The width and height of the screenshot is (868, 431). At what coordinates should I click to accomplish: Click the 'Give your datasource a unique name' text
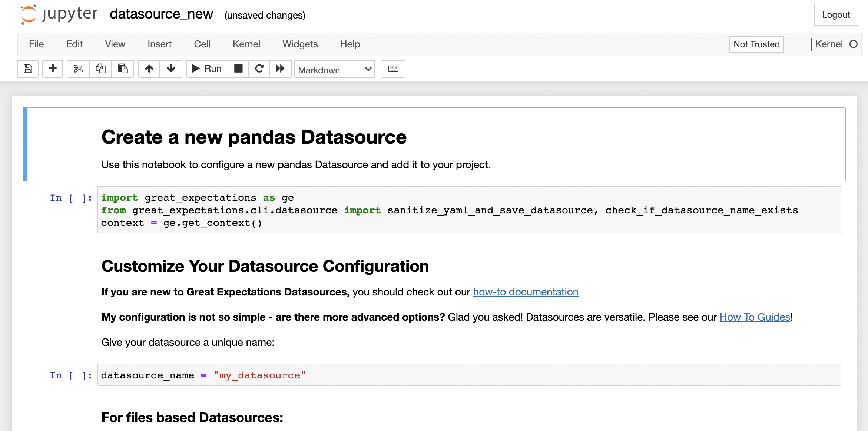coord(188,343)
